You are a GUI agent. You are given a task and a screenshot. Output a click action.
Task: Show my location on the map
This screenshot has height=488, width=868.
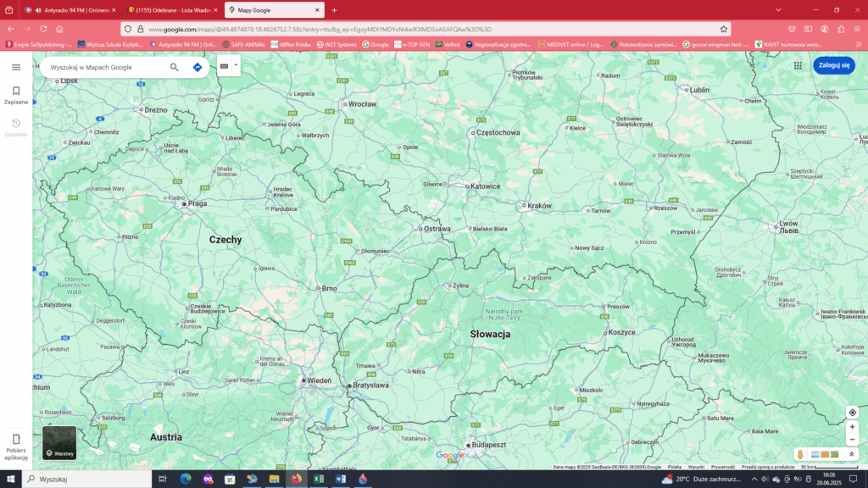[852, 413]
